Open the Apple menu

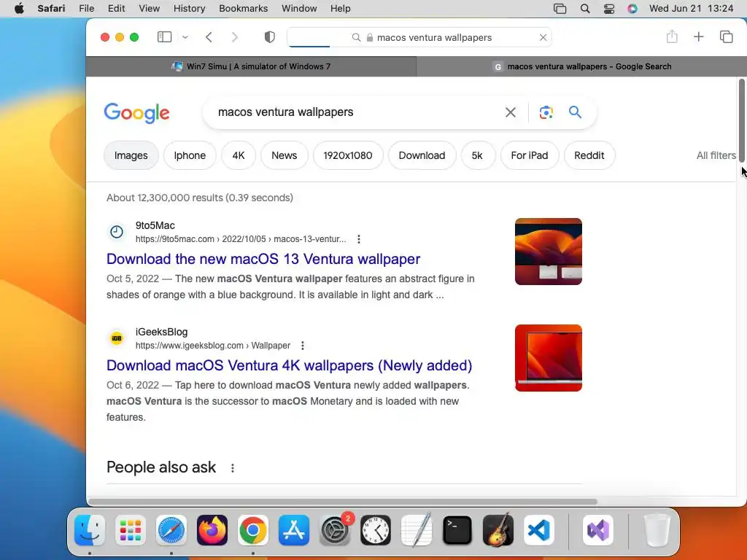tap(19, 9)
